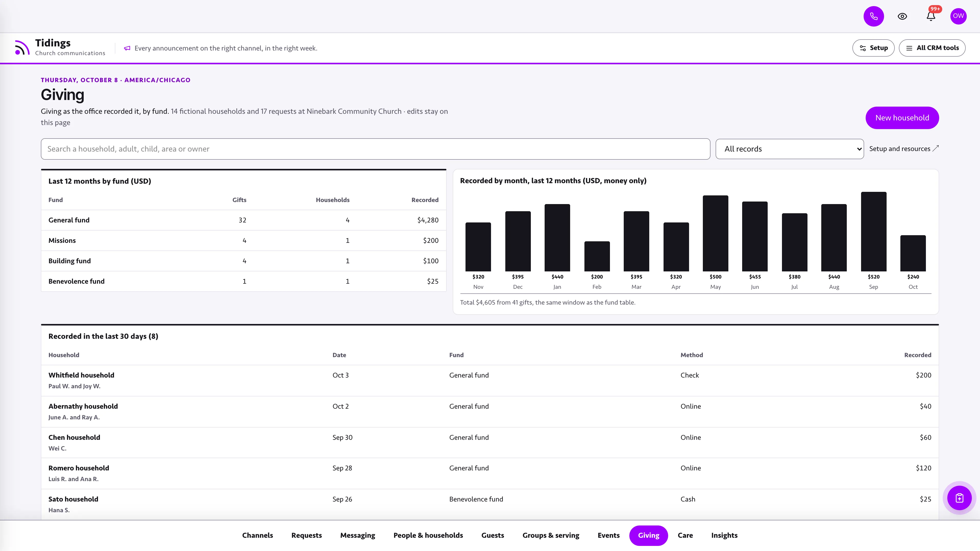The image size is (980, 551).
Task: Click the Feb $200 chart bar
Action: point(597,256)
